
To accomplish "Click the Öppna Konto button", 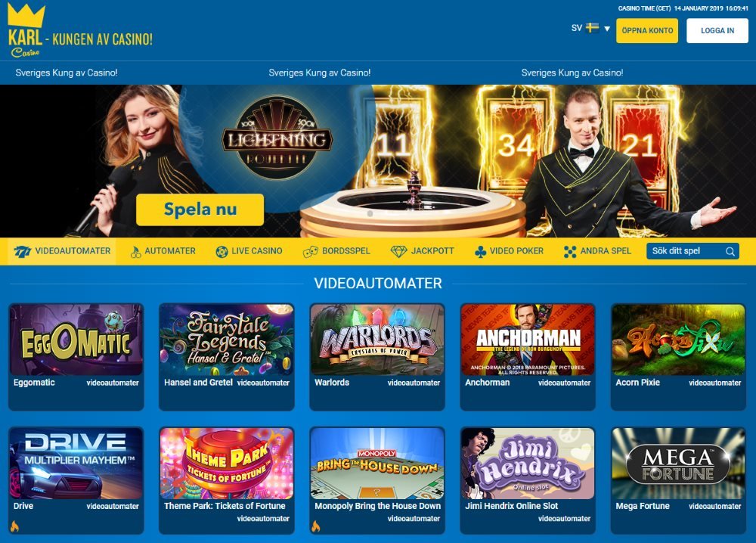I will [x=647, y=30].
